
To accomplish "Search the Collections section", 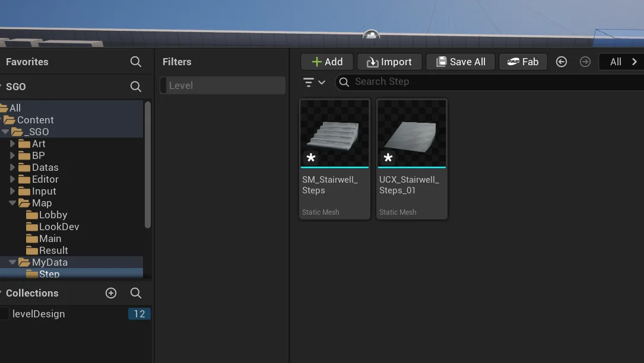I will coord(135,293).
